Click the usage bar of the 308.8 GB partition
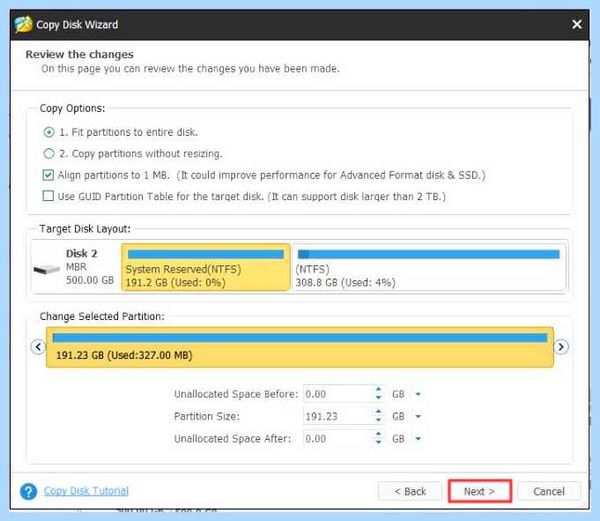 coord(429,254)
